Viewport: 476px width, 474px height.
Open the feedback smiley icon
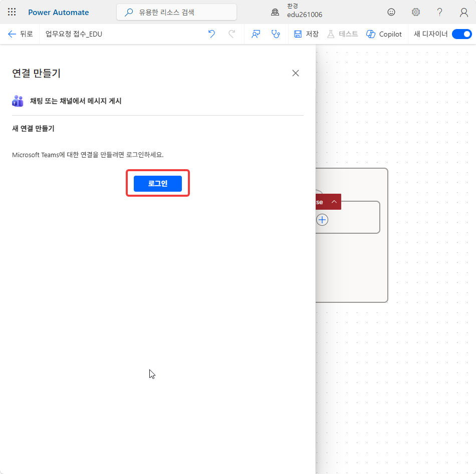tap(391, 12)
